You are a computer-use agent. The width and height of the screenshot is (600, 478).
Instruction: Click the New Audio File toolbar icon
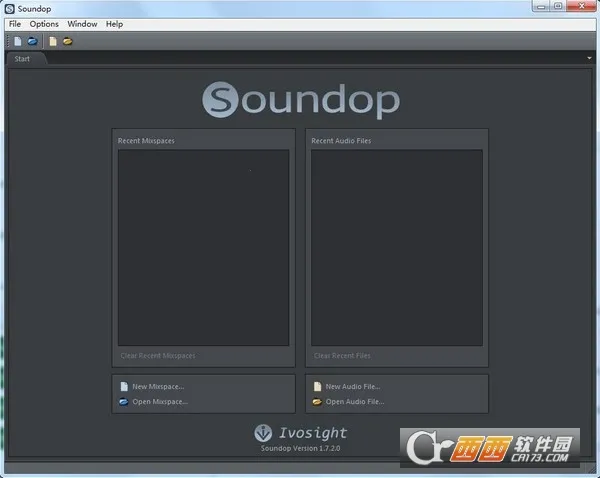coord(53,41)
